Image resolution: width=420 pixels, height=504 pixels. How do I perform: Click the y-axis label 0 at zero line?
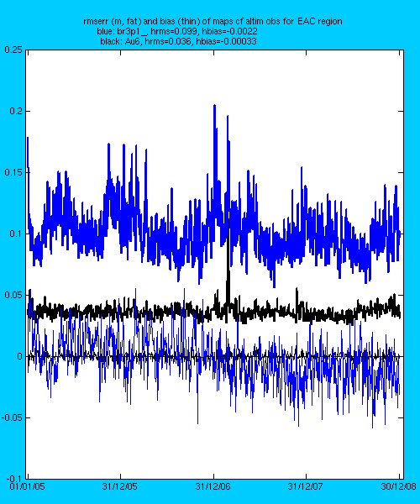click(x=20, y=356)
